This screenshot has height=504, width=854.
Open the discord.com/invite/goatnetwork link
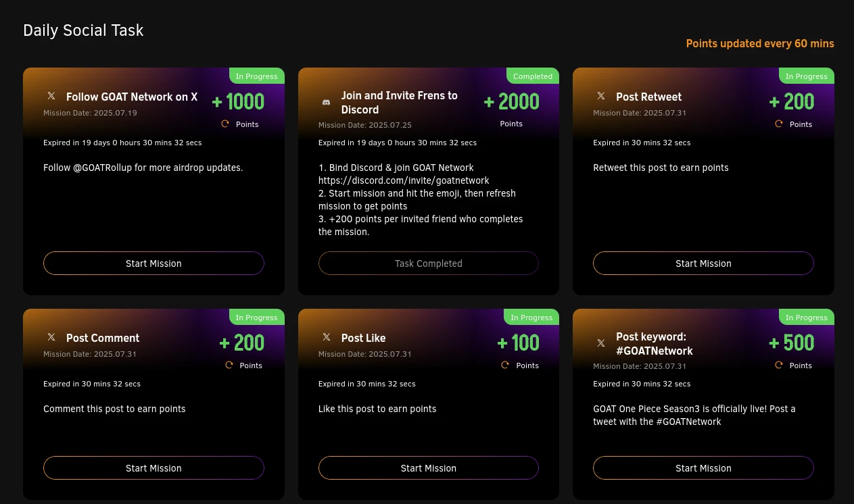[x=404, y=180]
